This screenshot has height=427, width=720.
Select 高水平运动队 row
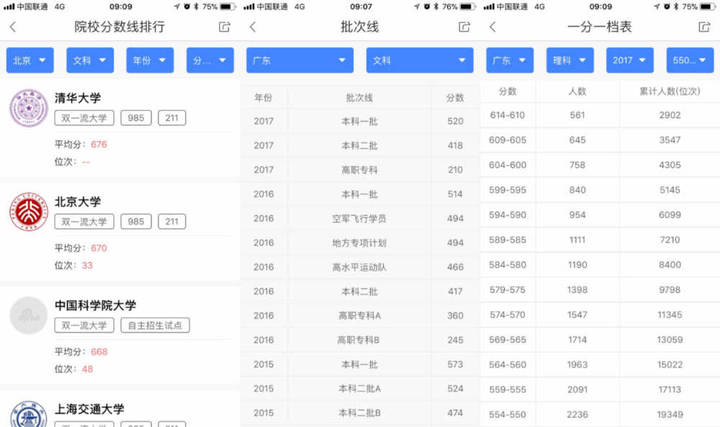click(360, 267)
